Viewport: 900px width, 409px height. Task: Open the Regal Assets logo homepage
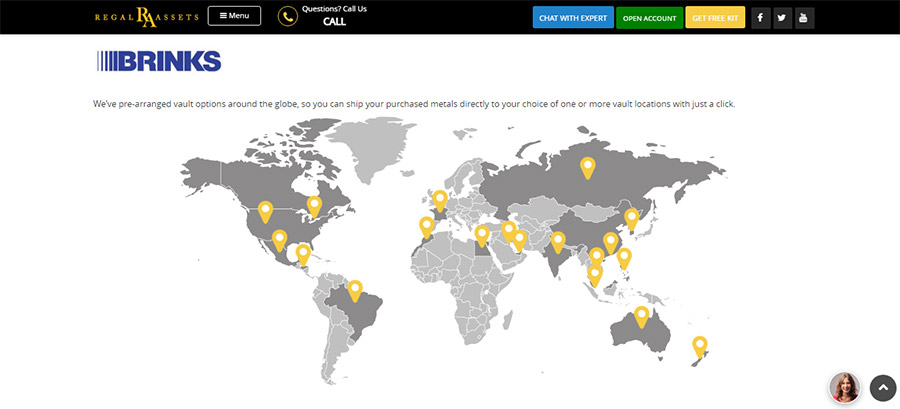tap(147, 17)
